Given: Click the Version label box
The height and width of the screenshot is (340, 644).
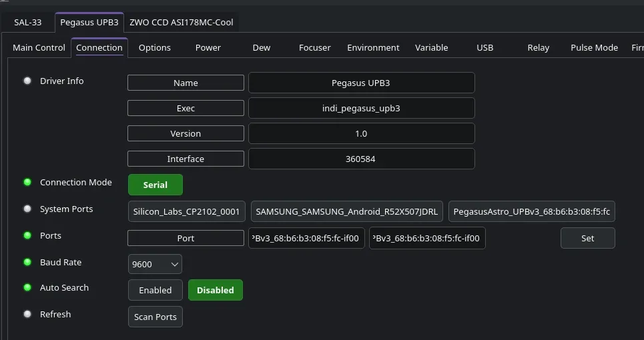Looking at the screenshot, I should coord(186,134).
